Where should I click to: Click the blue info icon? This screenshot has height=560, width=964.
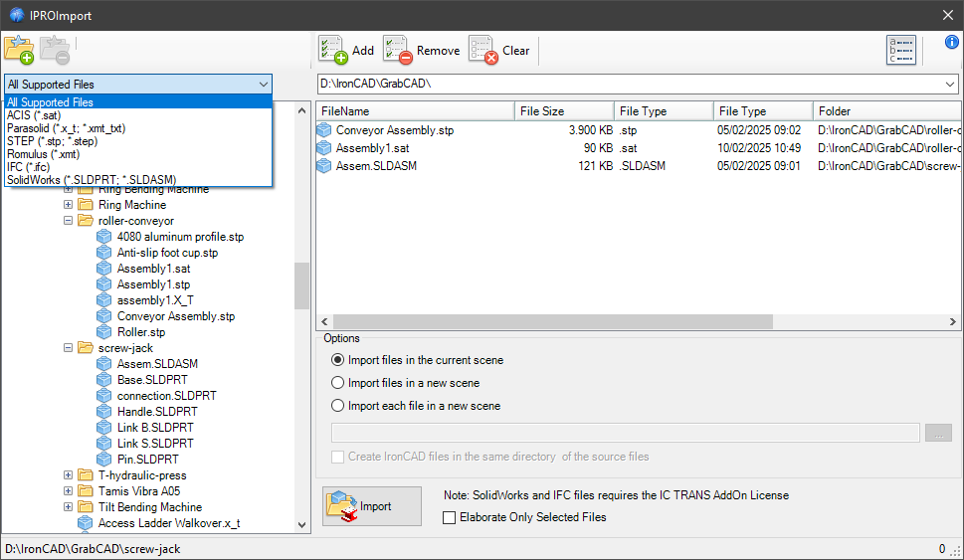952,42
